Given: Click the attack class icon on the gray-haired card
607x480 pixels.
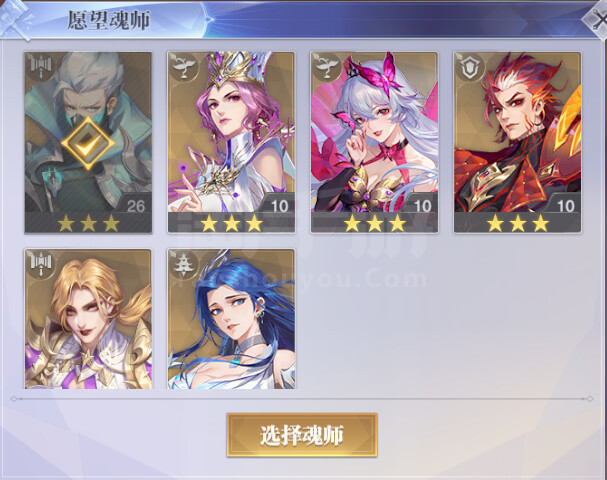Looking at the screenshot, I should coord(41,67).
